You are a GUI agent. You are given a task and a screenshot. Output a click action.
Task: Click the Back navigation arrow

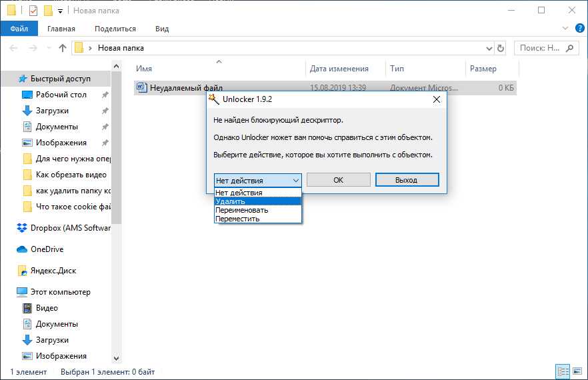coord(13,48)
